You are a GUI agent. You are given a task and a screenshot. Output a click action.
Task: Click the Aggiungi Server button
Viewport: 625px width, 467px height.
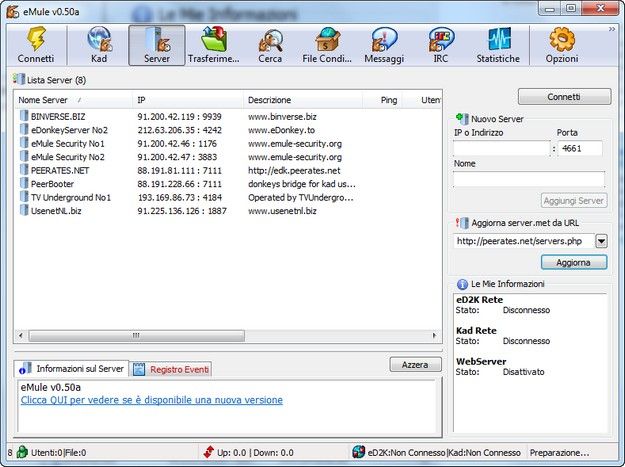574,200
